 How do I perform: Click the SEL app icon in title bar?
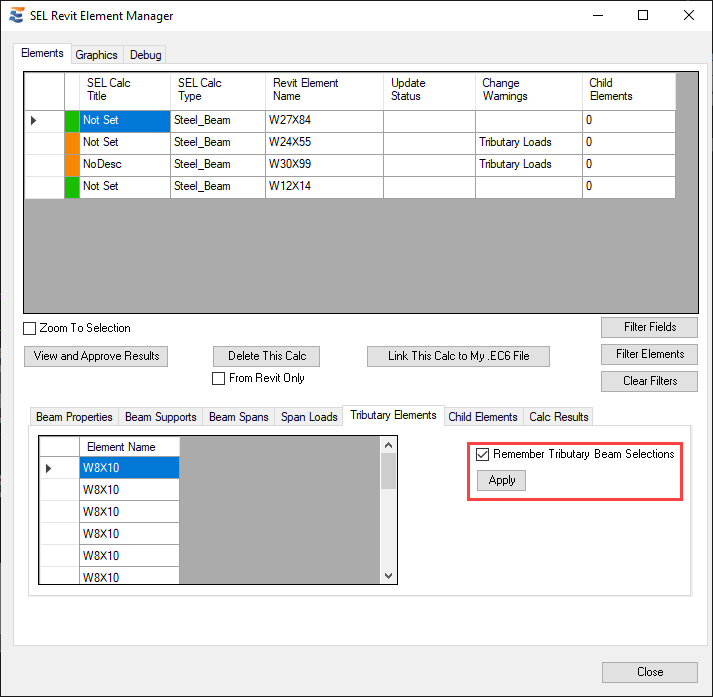tap(16, 16)
